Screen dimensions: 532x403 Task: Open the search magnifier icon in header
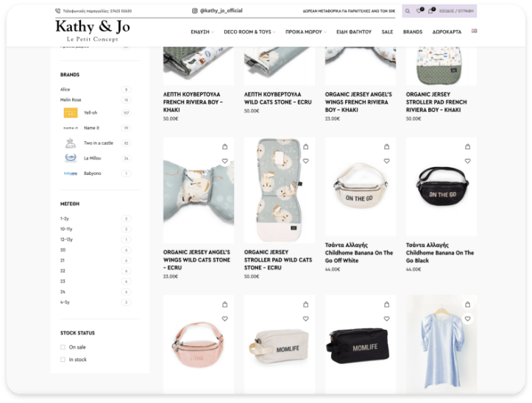pos(408,11)
